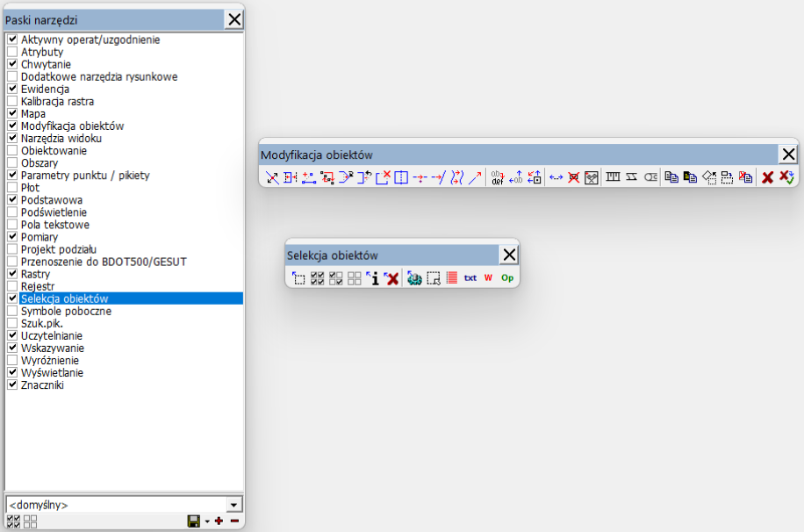Click the red striped list icon
This screenshot has height=532, width=804.
[x=452, y=278]
